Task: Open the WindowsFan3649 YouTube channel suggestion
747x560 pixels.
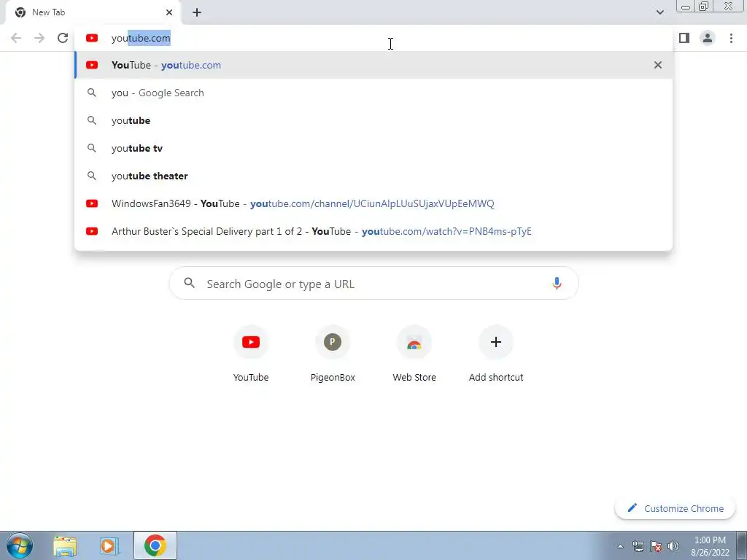Action: [373, 203]
